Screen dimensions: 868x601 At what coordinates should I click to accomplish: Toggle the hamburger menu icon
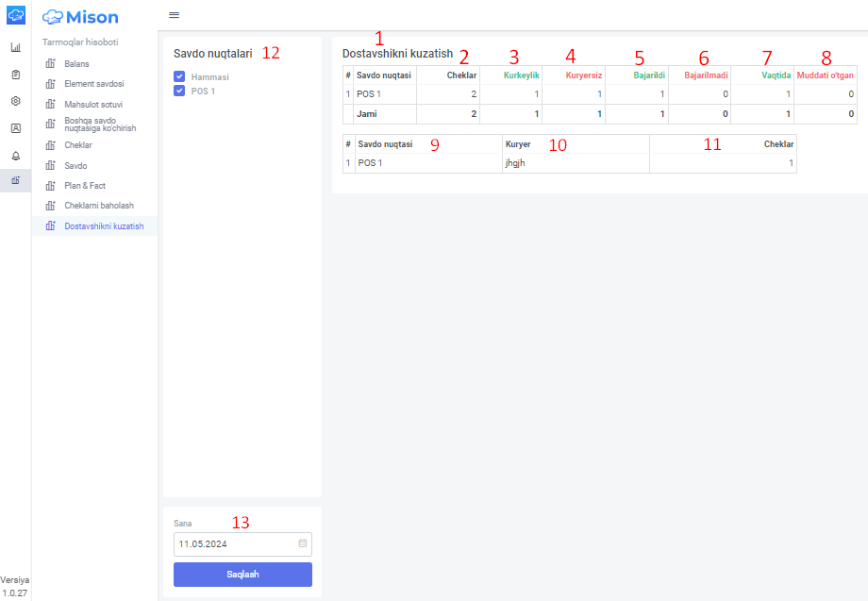174,15
